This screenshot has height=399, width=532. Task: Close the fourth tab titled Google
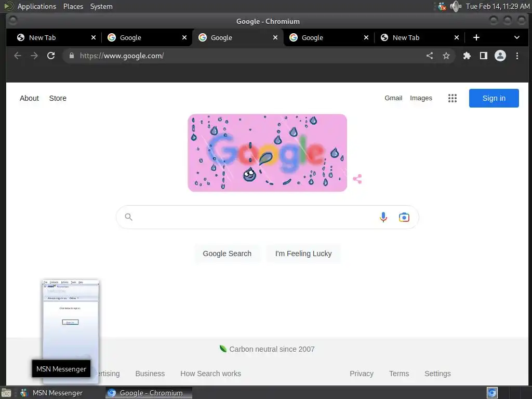pyautogui.click(x=366, y=37)
